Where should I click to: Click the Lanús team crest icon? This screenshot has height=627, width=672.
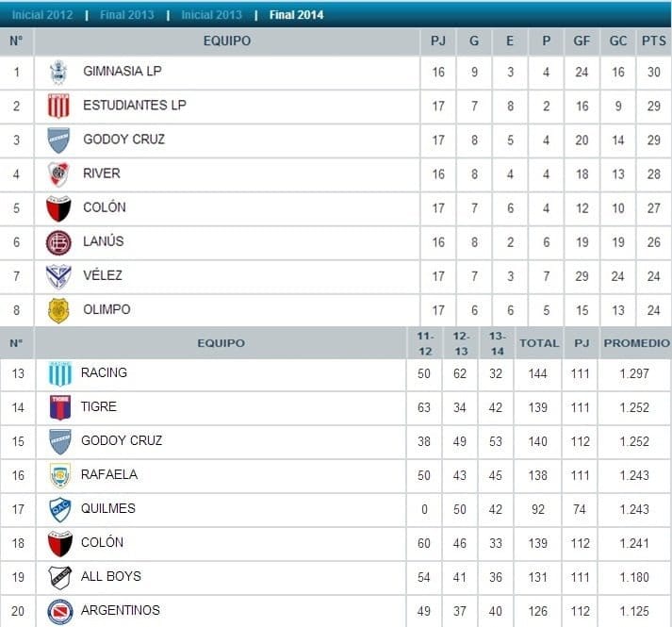(x=58, y=242)
